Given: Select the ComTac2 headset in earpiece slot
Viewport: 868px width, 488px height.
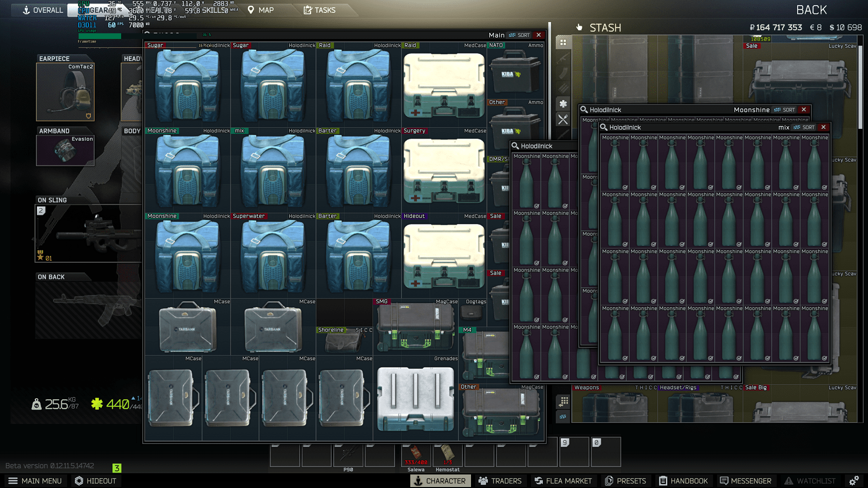Looking at the screenshot, I should 65,92.
